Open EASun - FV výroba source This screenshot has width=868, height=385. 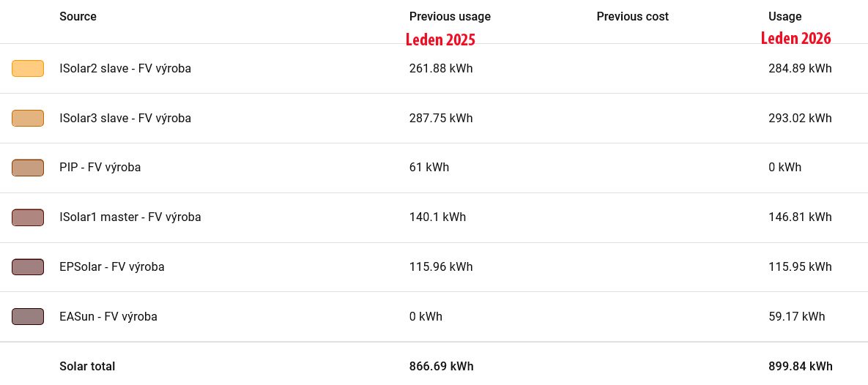[108, 317]
